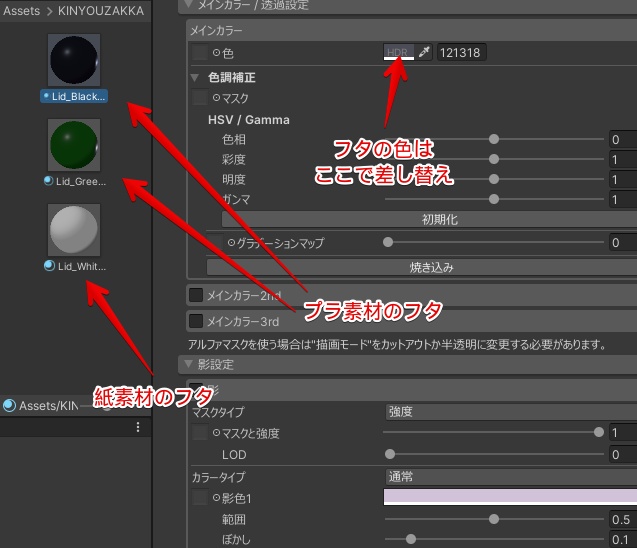Edit the ぼかし value field 0.1
637x548 pixels.
click(x=623, y=539)
